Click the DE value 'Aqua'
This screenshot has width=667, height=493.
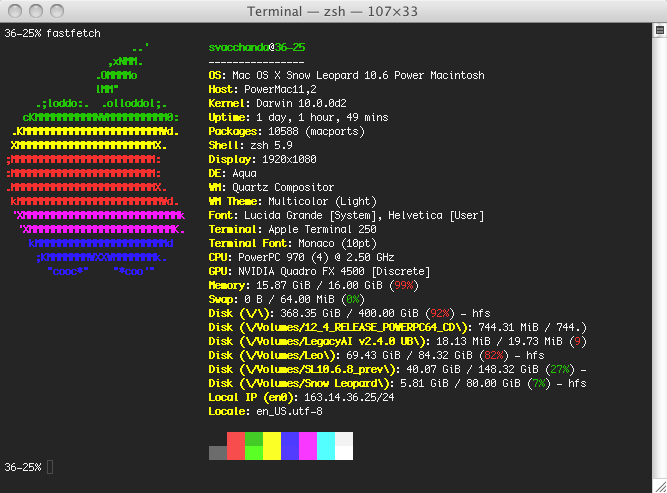tap(244, 174)
